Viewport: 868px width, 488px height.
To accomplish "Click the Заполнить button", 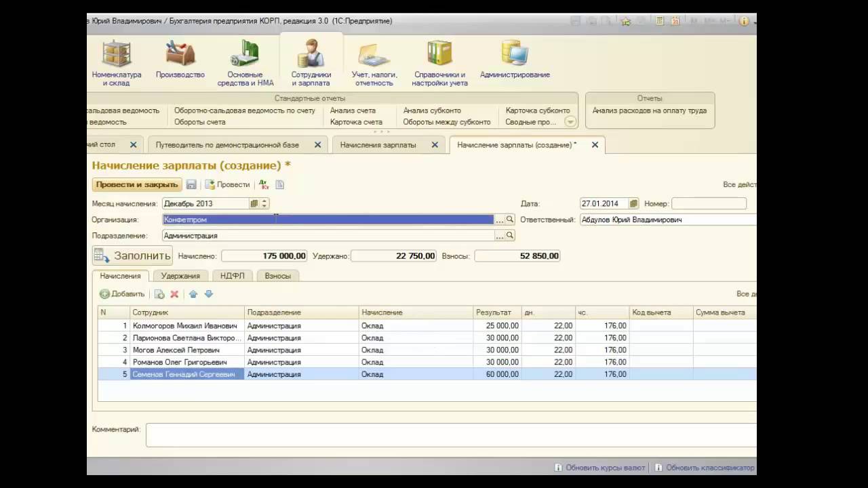I will tap(132, 256).
